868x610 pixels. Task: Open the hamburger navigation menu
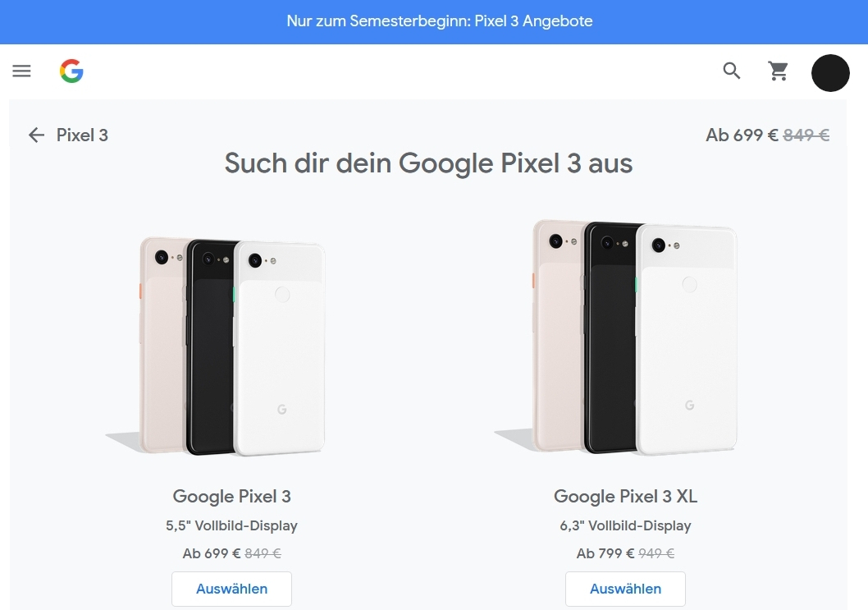click(x=21, y=71)
